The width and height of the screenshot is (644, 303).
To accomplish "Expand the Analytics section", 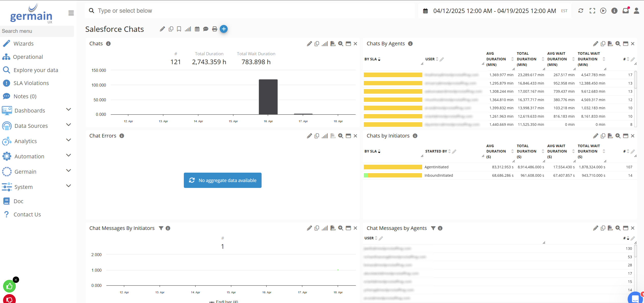I will tap(68, 140).
